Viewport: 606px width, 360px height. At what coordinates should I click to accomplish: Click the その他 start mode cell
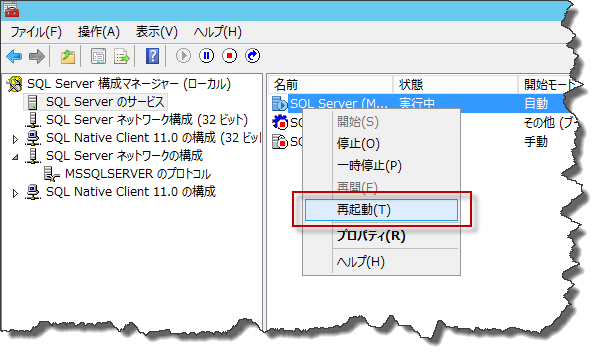click(551, 123)
